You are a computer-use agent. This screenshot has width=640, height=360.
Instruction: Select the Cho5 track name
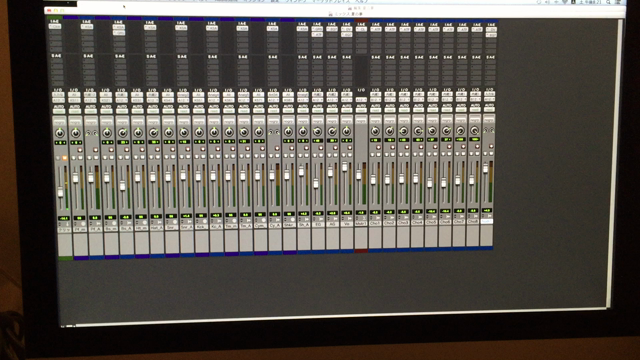click(x=431, y=222)
